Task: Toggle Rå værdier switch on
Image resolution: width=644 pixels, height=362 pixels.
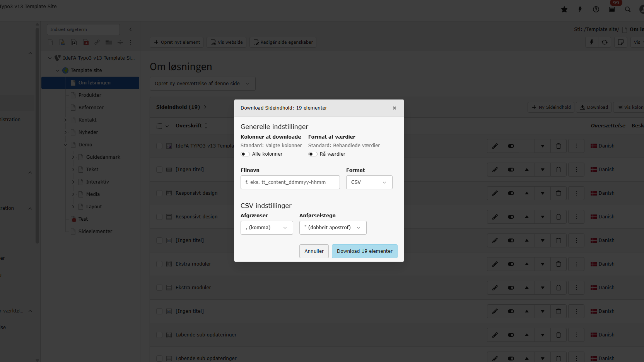Action: [313, 154]
